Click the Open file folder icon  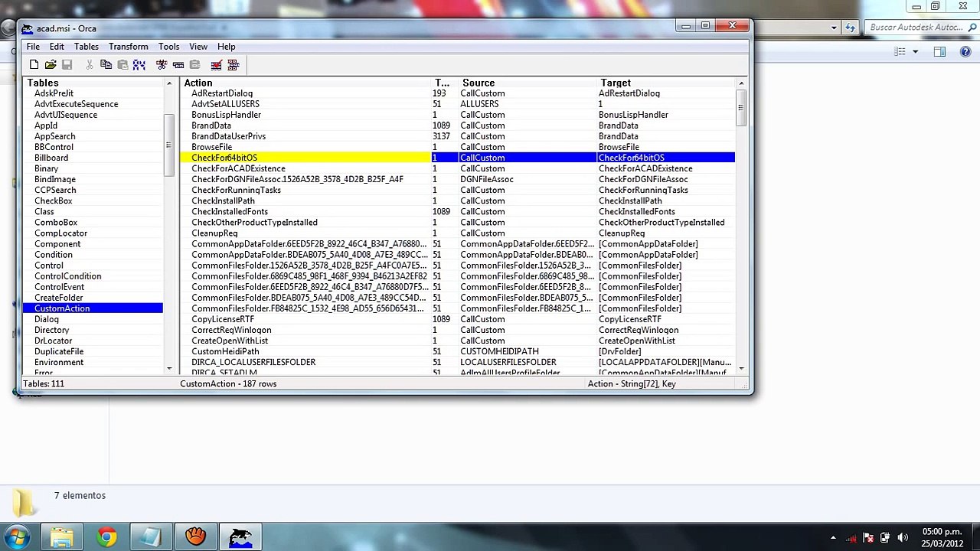pos(51,65)
